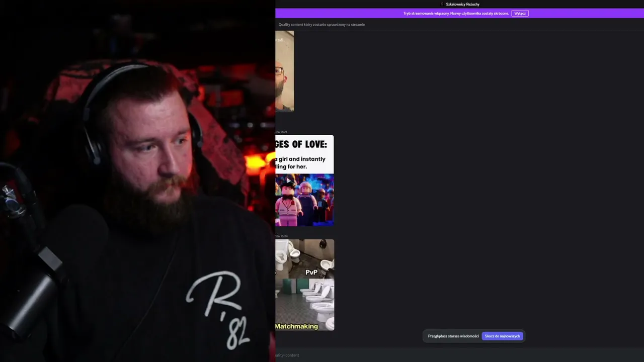
Task: Click the 'Szkalownicy Reżuchy' window title
Action: [x=462, y=4]
